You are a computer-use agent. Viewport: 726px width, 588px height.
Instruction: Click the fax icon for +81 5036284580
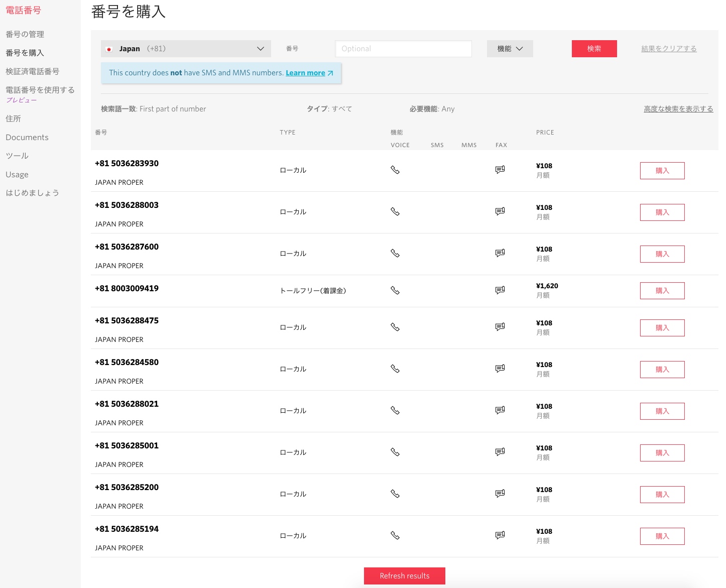tap(500, 368)
